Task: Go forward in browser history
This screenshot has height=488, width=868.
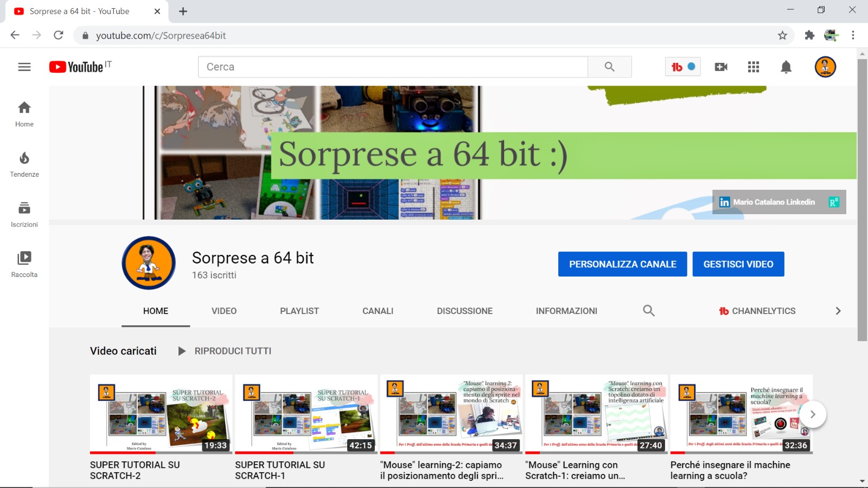Action: pyautogui.click(x=36, y=35)
